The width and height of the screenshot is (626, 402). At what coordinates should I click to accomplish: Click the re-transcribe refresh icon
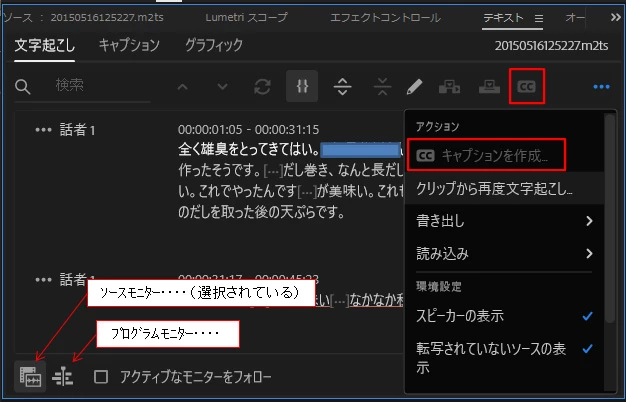[x=262, y=87]
